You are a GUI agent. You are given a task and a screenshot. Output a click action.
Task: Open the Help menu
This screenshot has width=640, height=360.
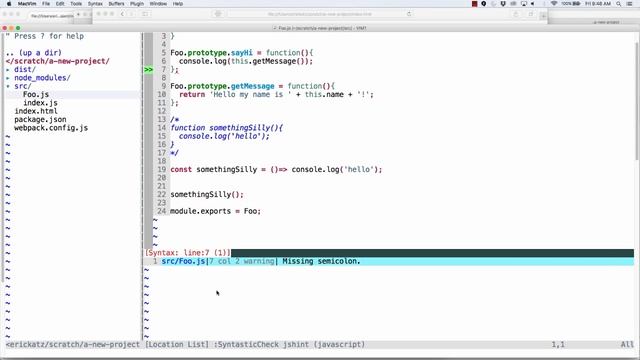(178, 4)
